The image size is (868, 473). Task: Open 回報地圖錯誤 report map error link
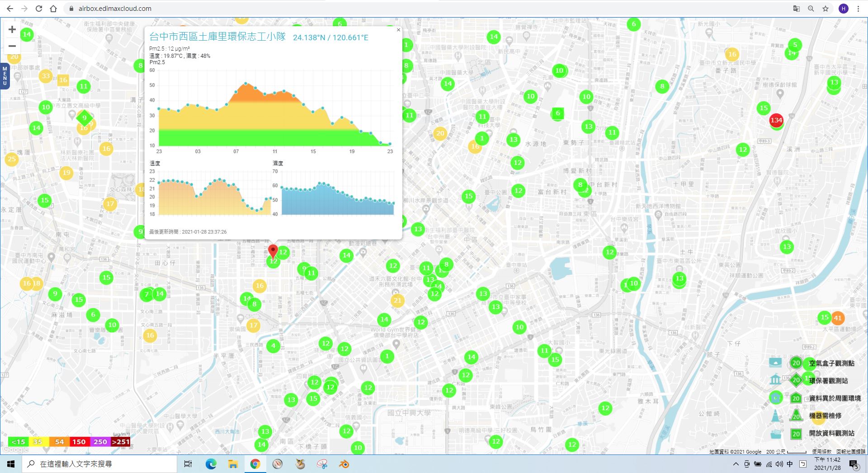[x=850, y=451]
